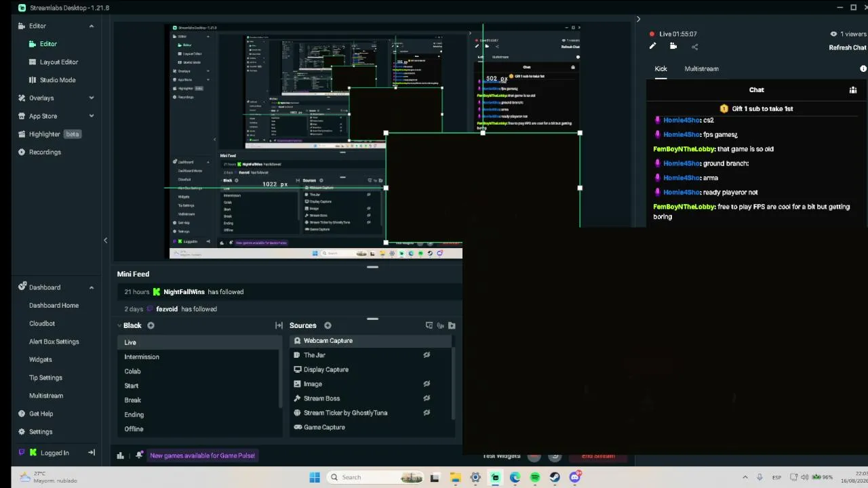Share the stream with the share icon
868x488 pixels.
(694, 47)
